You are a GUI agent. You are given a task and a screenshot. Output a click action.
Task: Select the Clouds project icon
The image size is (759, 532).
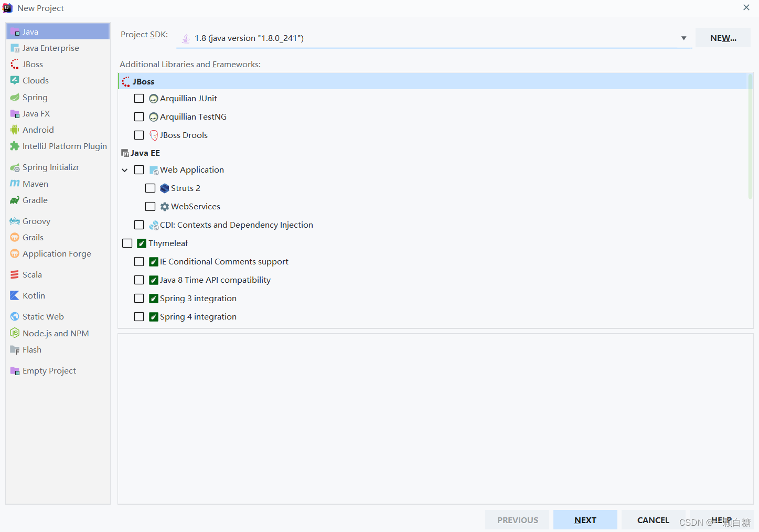coord(15,81)
